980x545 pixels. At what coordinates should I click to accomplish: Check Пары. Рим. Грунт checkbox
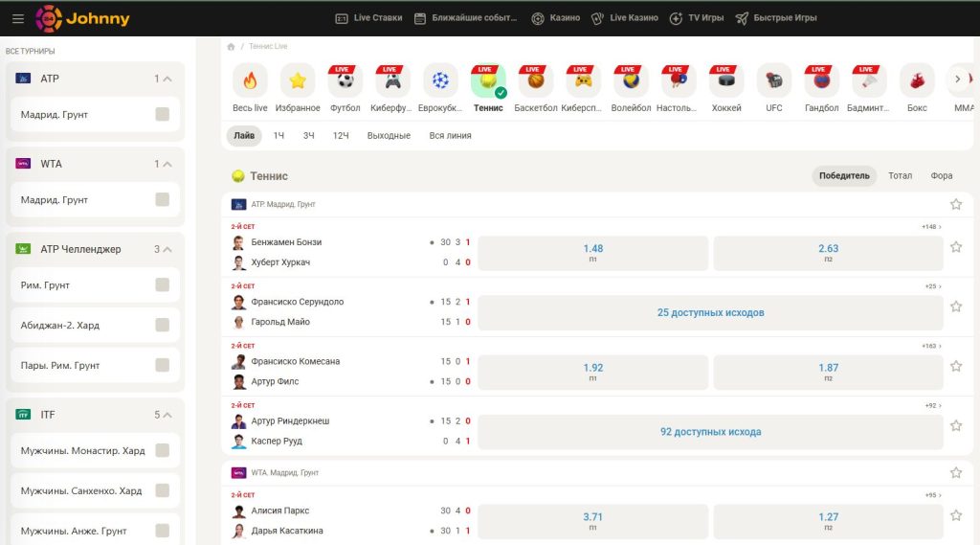(x=163, y=365)
